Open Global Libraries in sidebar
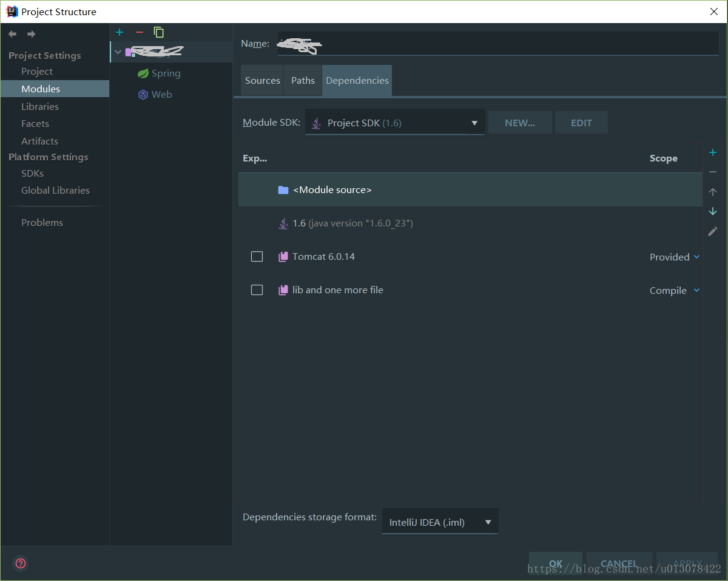Screen dimensions: 728x581 (55, 191)
